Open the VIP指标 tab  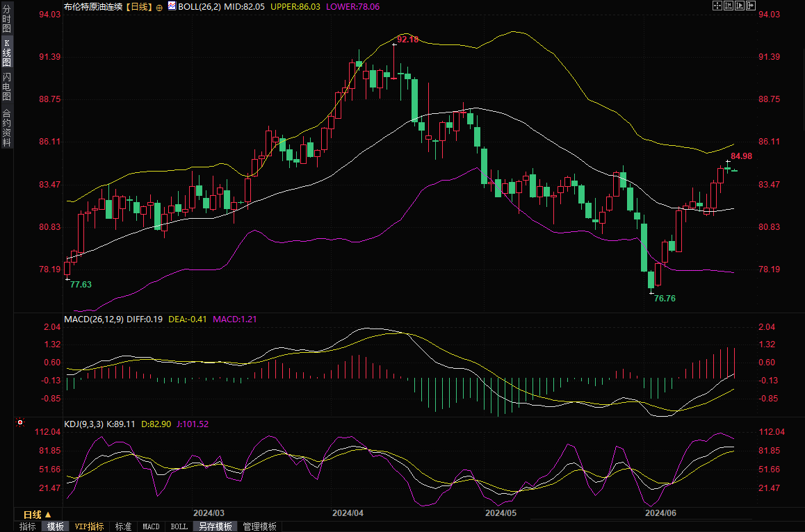[x=90, y=527]
